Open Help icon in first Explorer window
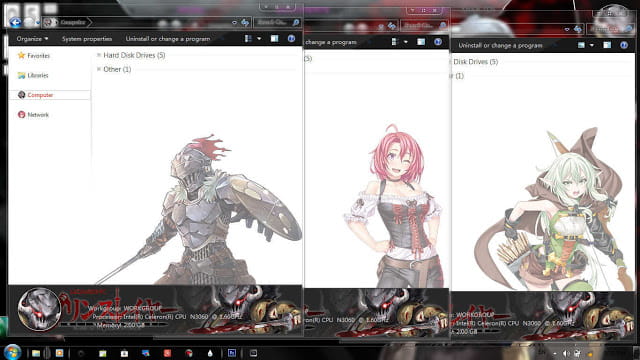 click(x=291, y=38)
